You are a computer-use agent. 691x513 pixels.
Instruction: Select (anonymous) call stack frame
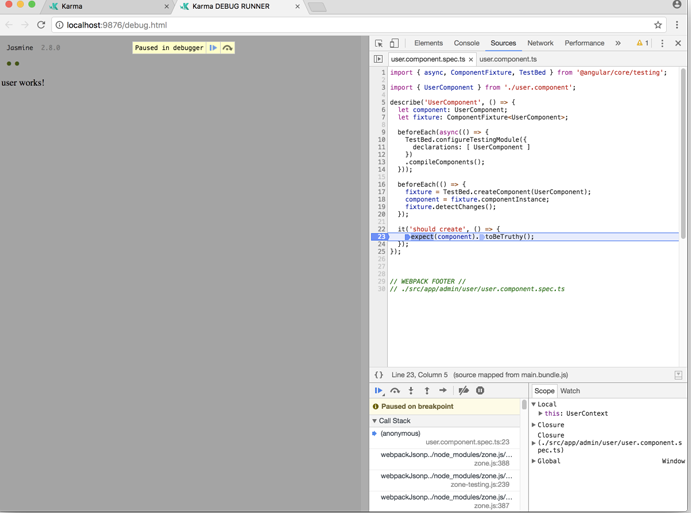pyautogui.click(x=445, y=438)
